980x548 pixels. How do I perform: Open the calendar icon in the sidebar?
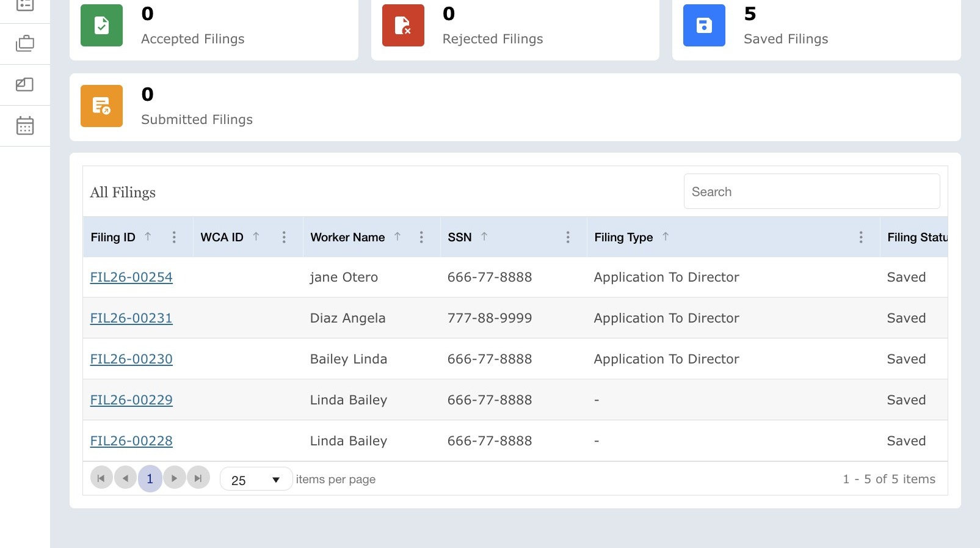(25, 126)
